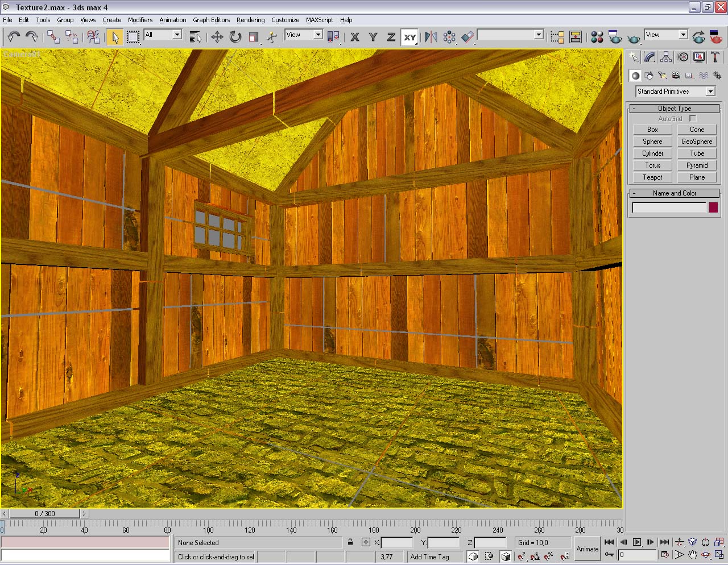728x565 pixels.
Task: Click the Teapot primitive button
Action: 652,177
